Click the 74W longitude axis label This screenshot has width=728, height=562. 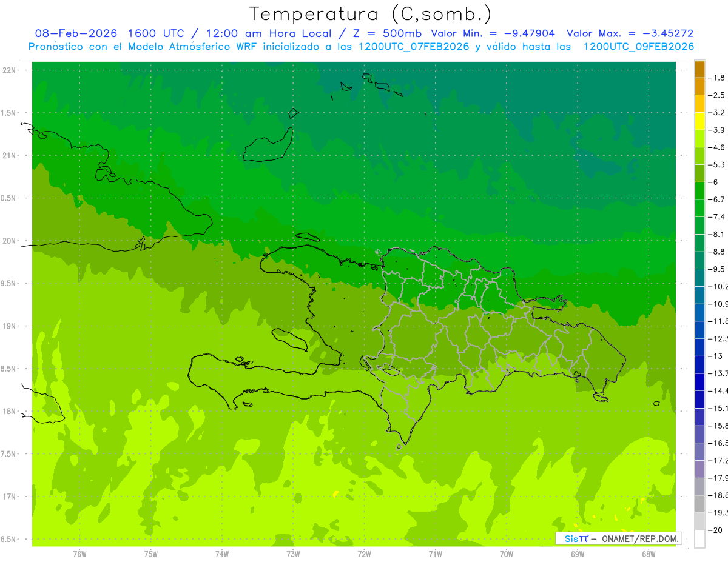point(222,554)
